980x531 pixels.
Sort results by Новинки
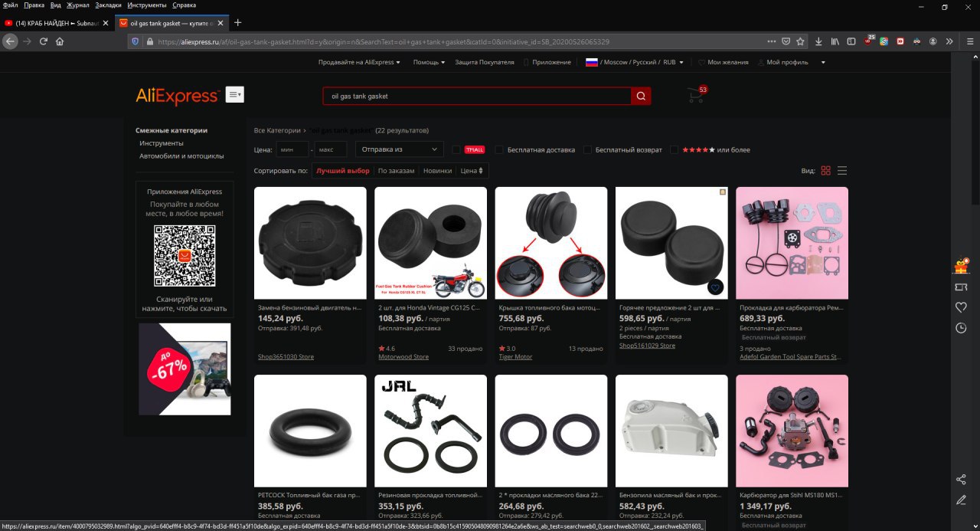pos(437,171)
